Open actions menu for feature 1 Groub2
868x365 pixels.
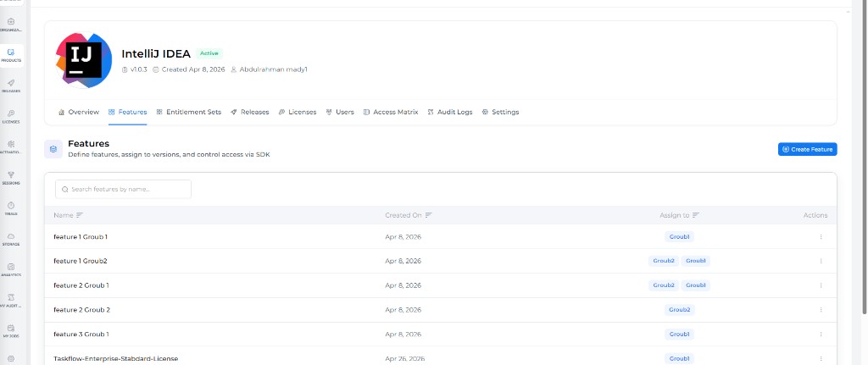coord(821,261)
